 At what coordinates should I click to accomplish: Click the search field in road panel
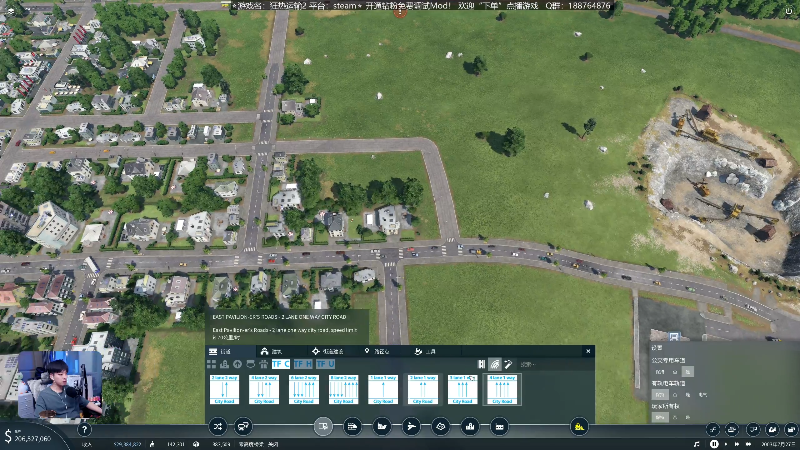(554, 364)
